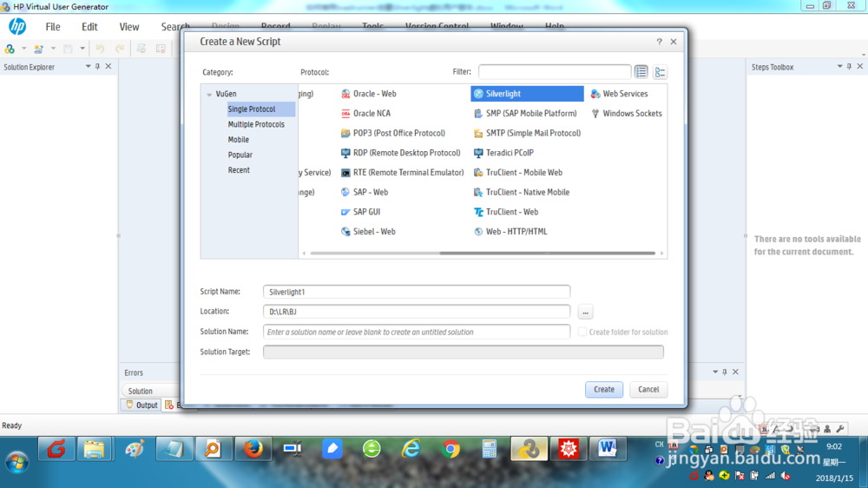This screenshot has width=868, height=488.
Task: Click the Solution Name field
Action: click(x=417, y=332)
